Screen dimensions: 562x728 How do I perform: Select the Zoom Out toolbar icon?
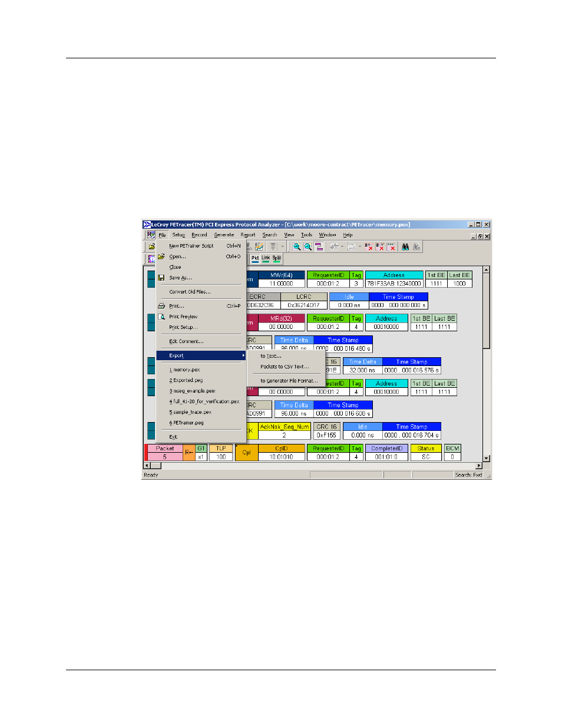coord(308,246)
